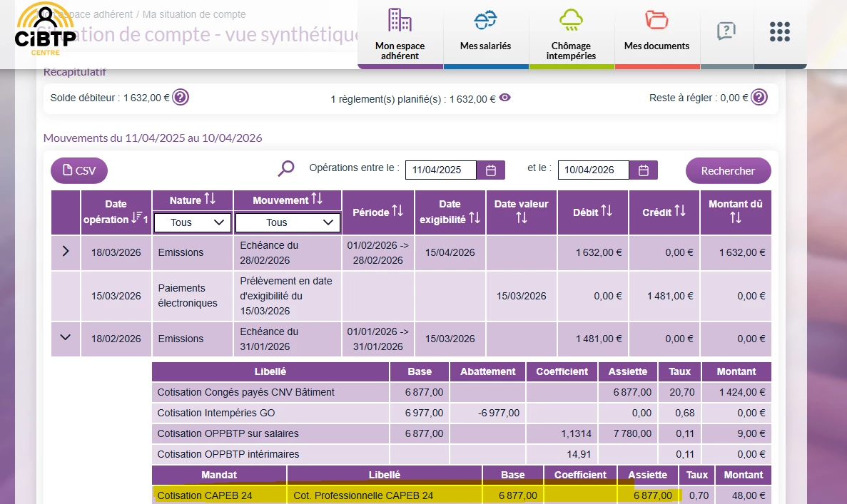This screenshot has width=847, height=504.
Task: Select Paiements électroniques nature cell
Action: click(193, 297)
